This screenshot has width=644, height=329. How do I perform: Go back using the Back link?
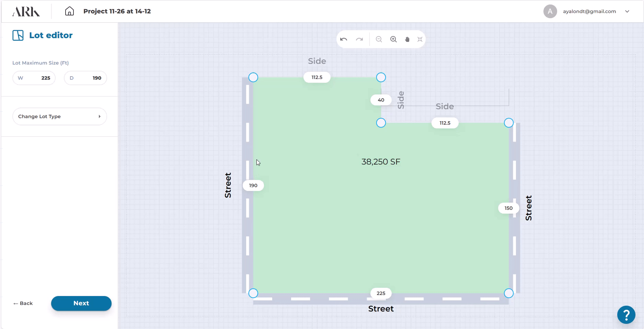click(23, 303)
